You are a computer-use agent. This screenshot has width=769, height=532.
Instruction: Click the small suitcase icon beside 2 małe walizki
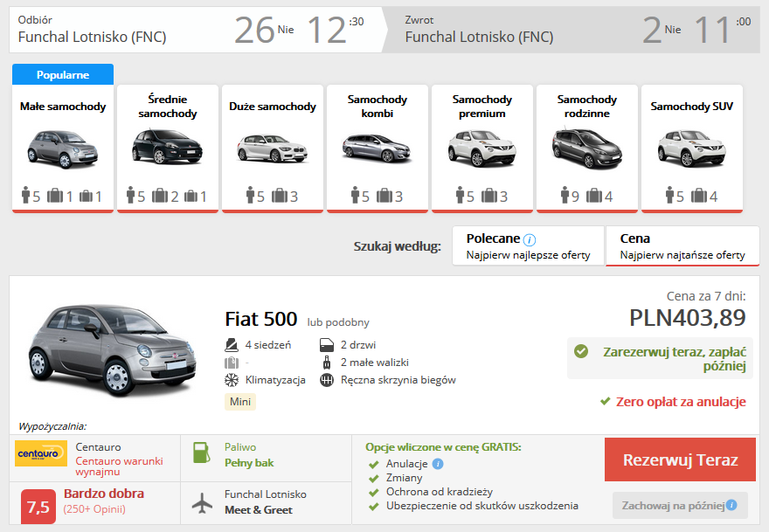tap(327, 363)
